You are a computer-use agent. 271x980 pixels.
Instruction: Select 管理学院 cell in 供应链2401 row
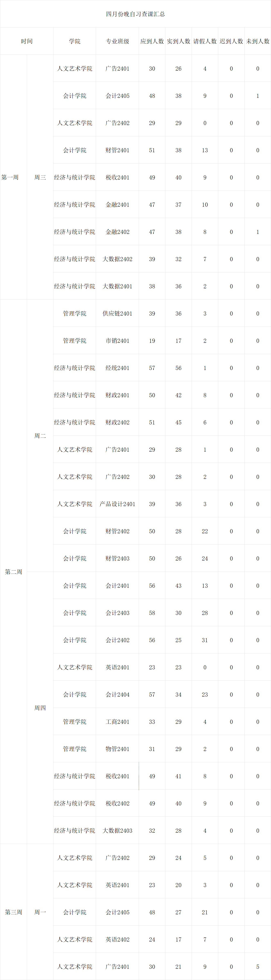[x=75, y=314]
